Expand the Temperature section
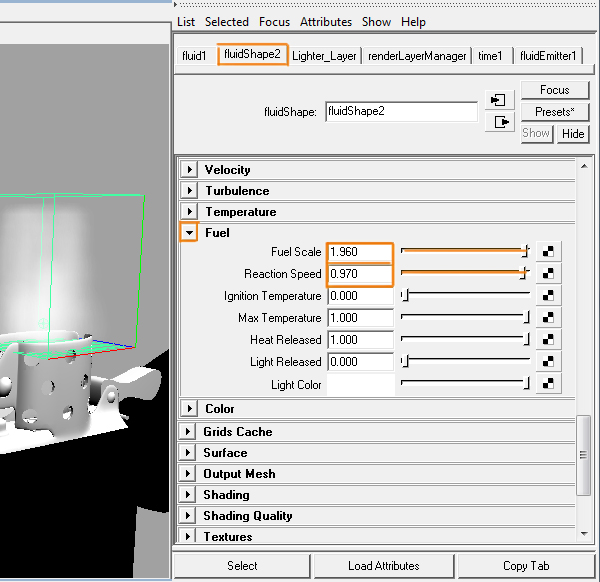 189,212
